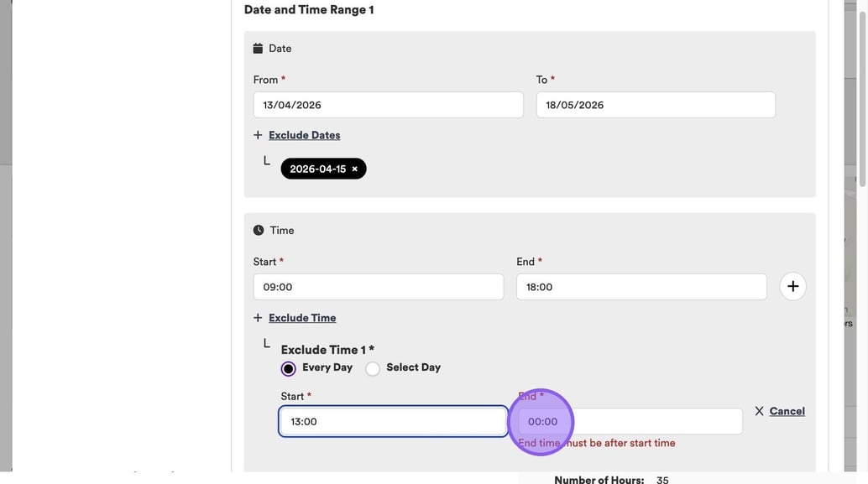
Task: Open the From date field showing 13/04/2026
Action: (388, 105)
